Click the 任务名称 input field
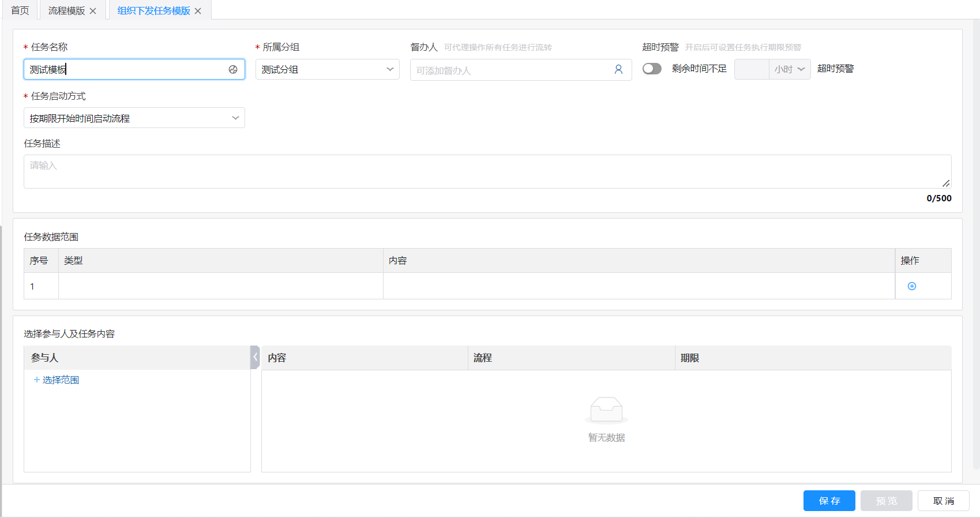Viewport: 980px width, 518px height. 127,69
